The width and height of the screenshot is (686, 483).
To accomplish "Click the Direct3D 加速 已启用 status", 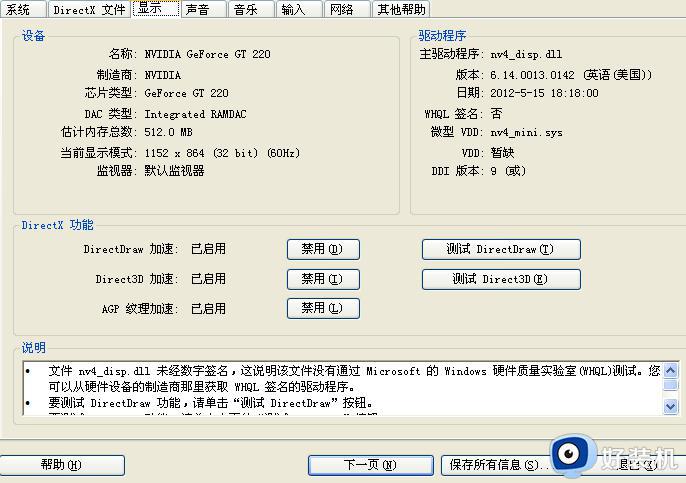I will (209, 279).
